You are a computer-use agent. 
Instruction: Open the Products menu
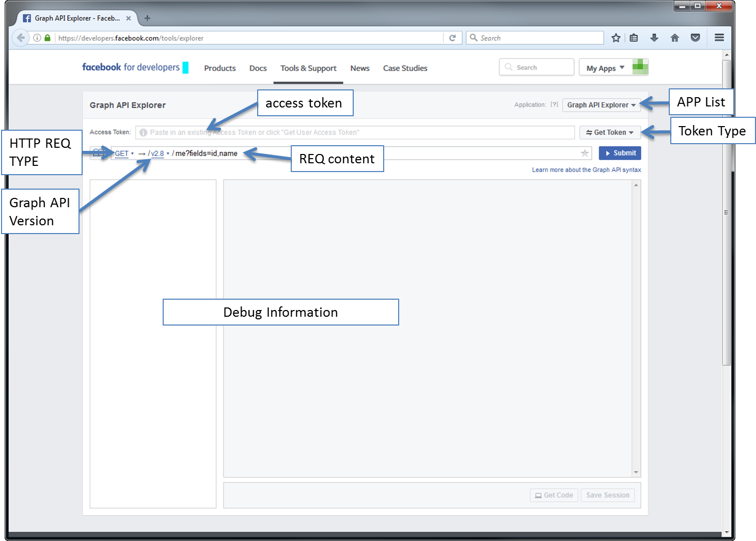pyautogui.click(x=220, y=68)
